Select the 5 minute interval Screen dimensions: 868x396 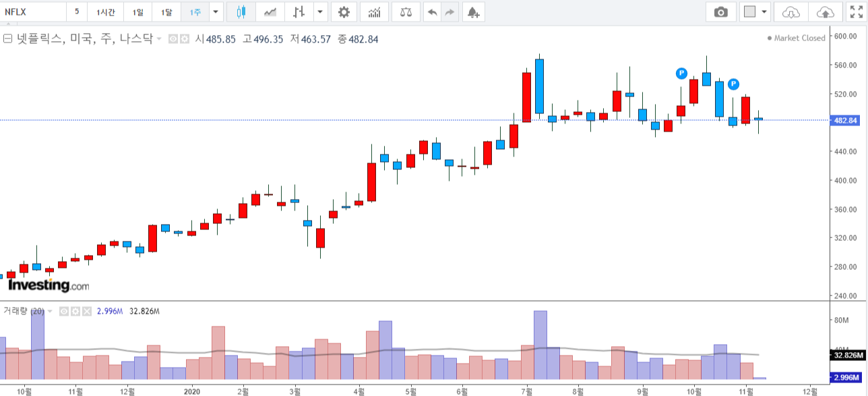(x=76, y=11)
